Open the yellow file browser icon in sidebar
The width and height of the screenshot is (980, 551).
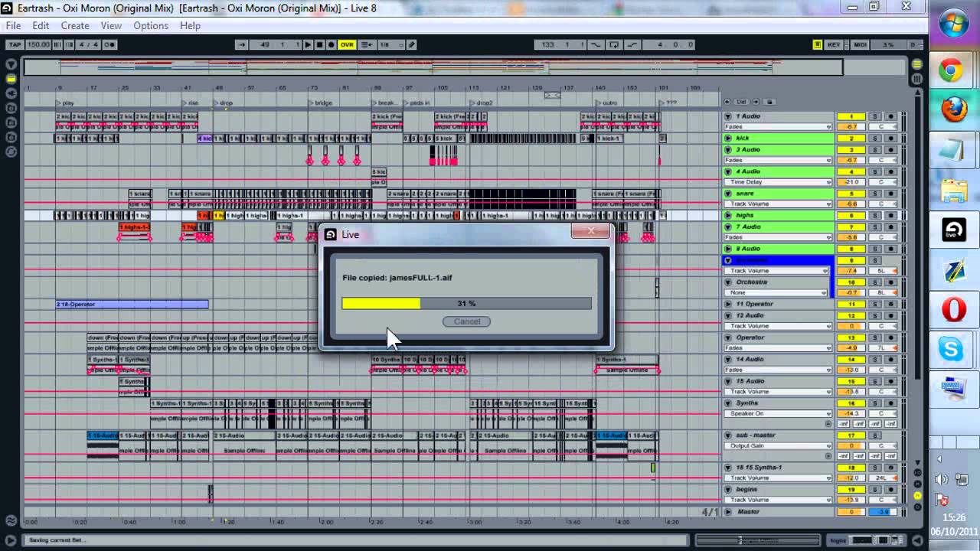(11, 79)
